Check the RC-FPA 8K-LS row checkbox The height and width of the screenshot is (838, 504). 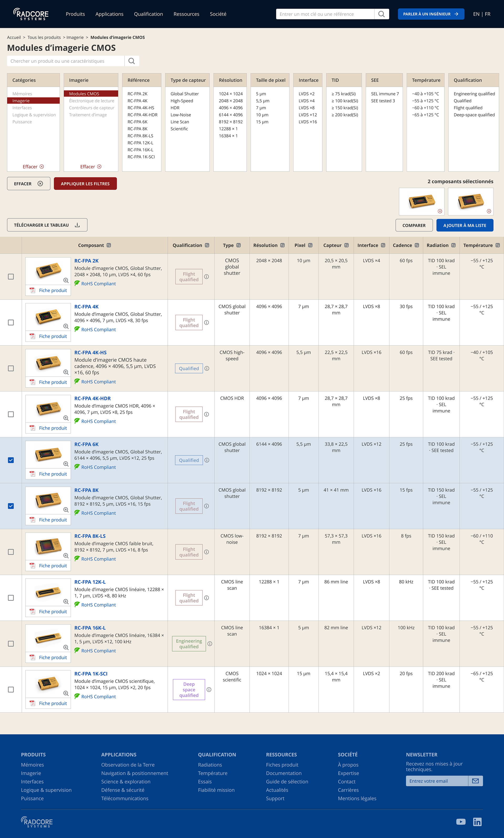[x=11, y=552]
